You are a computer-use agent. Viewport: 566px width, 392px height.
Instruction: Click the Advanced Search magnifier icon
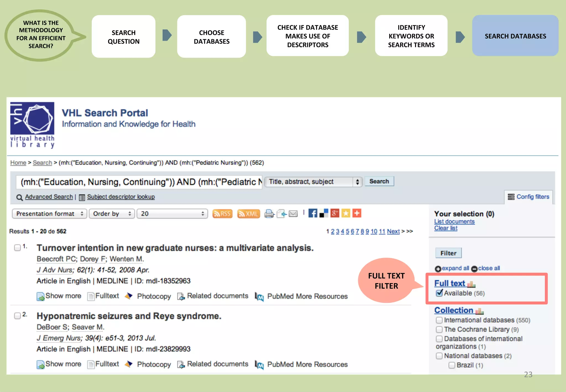pos(20,197)
